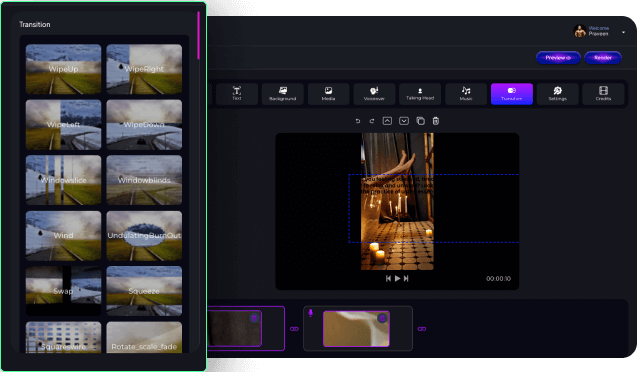Apply the Squareswire transition

(63, 337)
